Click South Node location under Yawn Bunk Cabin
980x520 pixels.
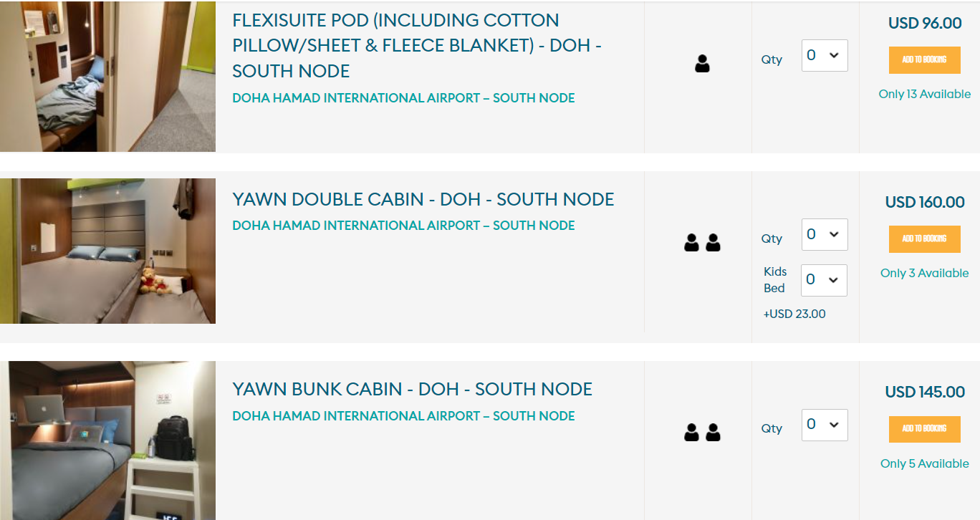403,416
